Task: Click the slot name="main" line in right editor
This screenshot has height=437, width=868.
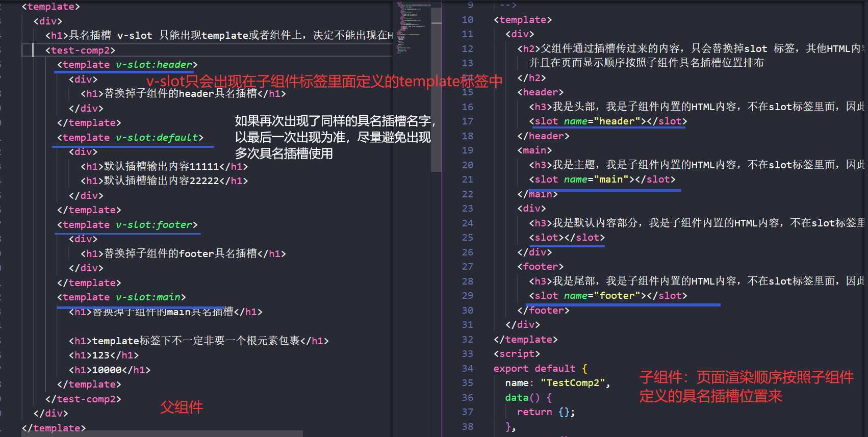Action: [x=602, y=179]
